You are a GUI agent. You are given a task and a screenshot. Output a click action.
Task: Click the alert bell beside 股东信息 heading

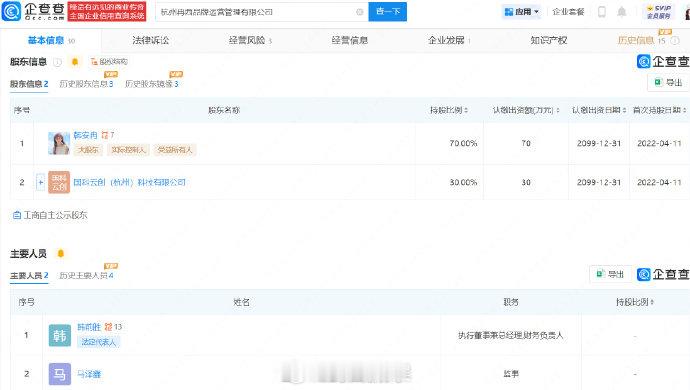coord(75,62)
